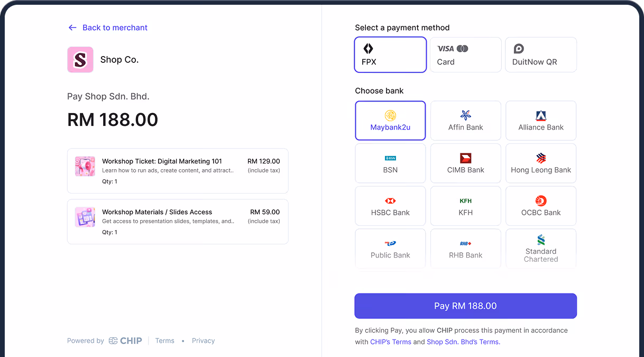Click the Powered by text
This screenshot has width=644, height=357.
[x=86, y=341]
